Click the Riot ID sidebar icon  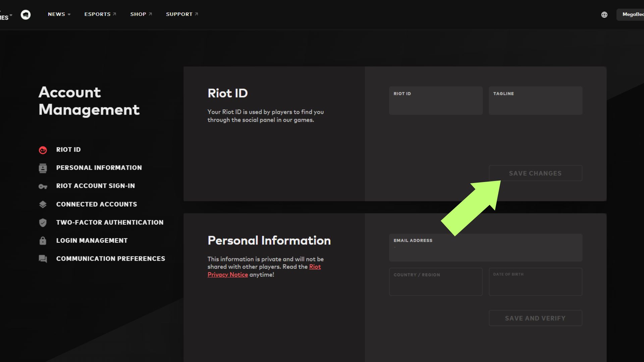pos(43,150)
